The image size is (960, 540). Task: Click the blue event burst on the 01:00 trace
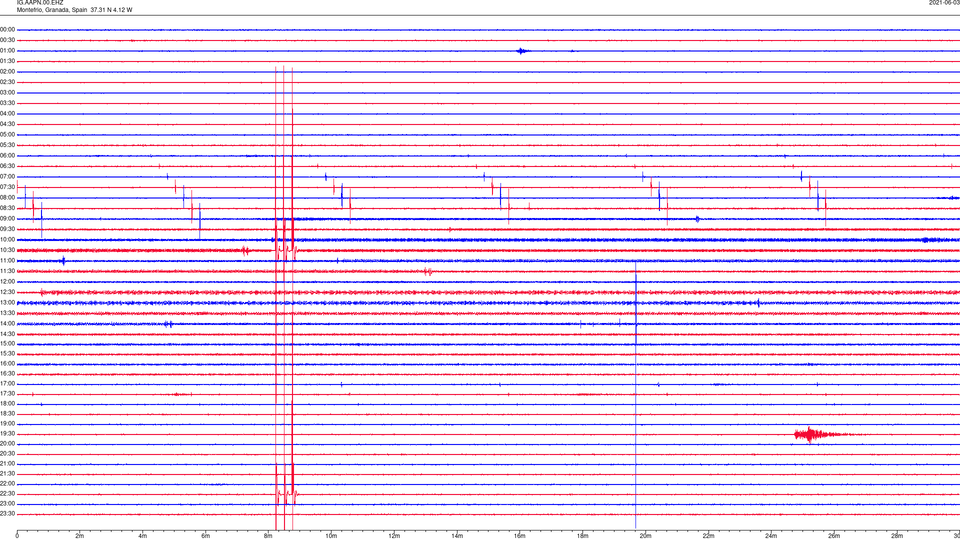pyautogui.click(x=522, y=51)
